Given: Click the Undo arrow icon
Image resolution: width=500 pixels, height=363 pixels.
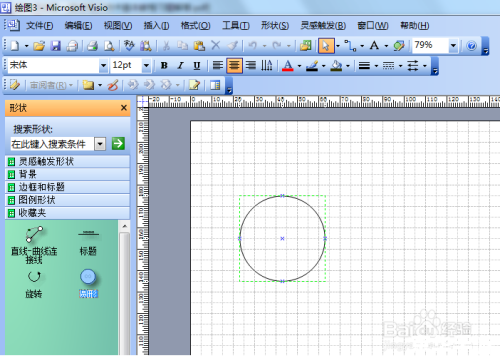Looking at the screenshot, I should pyautogui.click(x=253, y=46).
